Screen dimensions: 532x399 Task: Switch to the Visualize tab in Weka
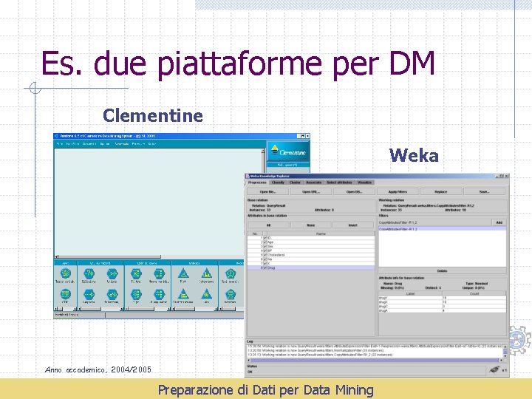365,183
